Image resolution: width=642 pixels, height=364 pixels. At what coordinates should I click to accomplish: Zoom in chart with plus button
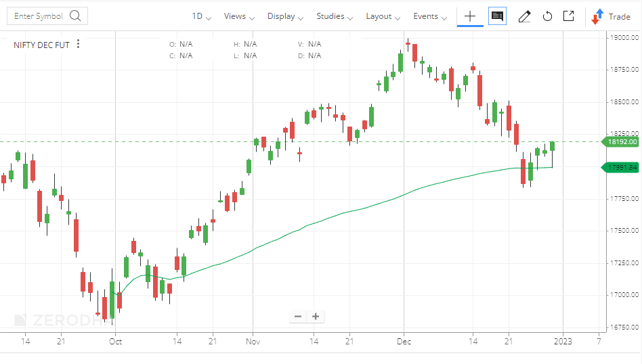(x=316, y=317)
